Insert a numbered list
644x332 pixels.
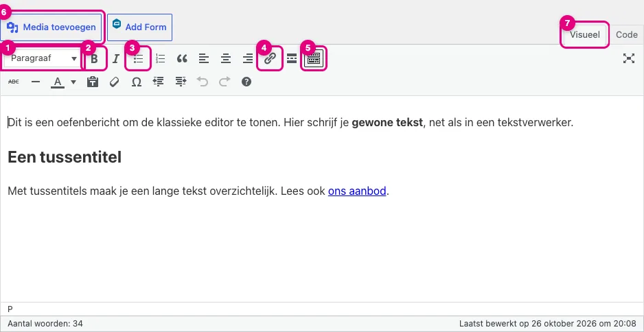(160, 59)
